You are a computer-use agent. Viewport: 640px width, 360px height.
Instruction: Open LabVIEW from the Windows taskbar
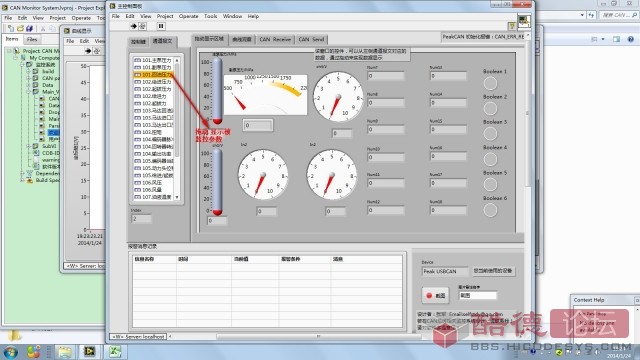click(89, 351)
